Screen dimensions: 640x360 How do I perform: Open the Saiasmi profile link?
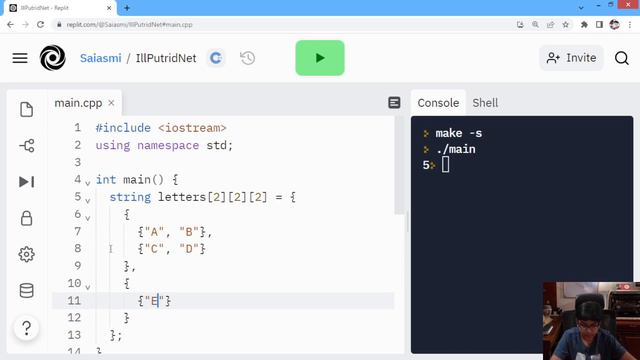point(100,58)
